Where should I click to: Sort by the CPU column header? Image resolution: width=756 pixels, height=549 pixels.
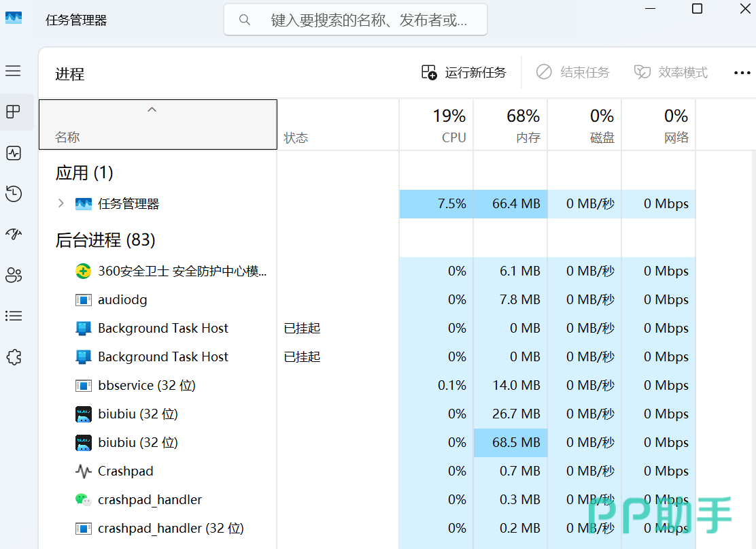click(436, 124)
